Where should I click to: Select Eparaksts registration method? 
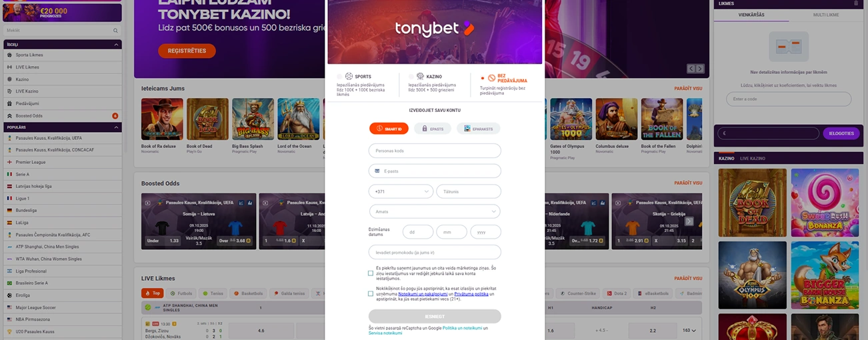(x=478, y=129)
